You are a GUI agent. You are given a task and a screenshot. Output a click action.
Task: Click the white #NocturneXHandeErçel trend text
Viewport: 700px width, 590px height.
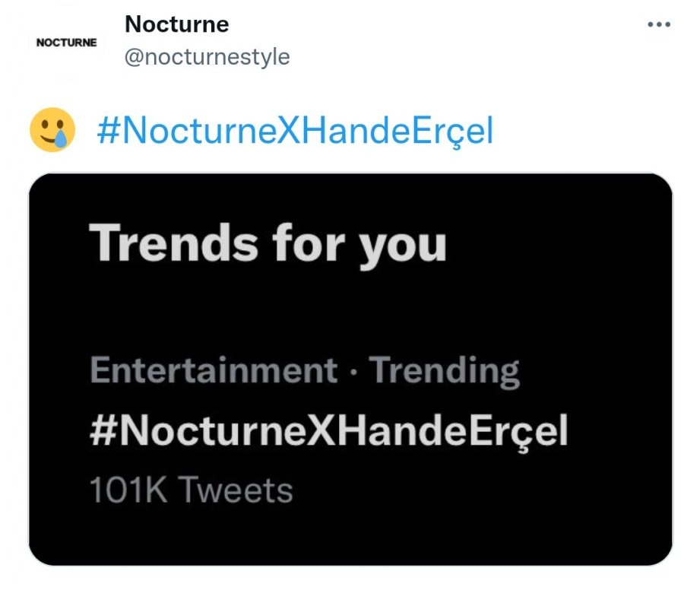point(328,432)
